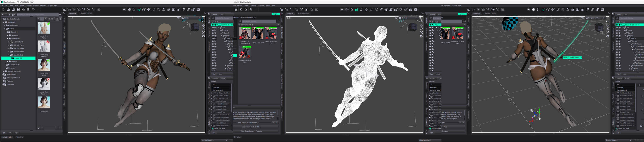This screenshot has width=644, height=142.
Task: Open the Render menu in left window
Action: click(22, 5)
